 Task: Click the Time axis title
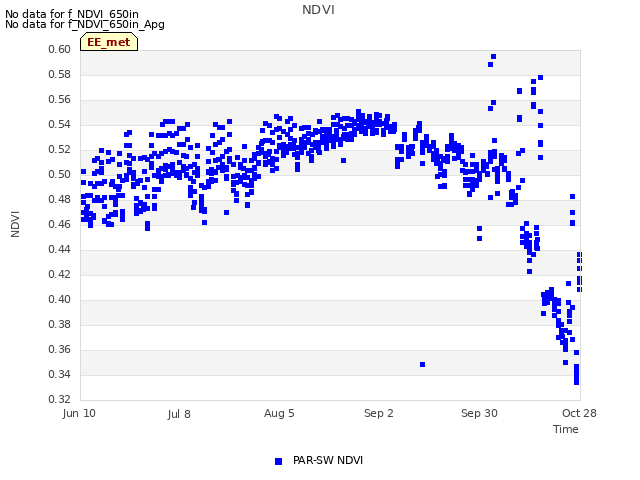point(566,429)
